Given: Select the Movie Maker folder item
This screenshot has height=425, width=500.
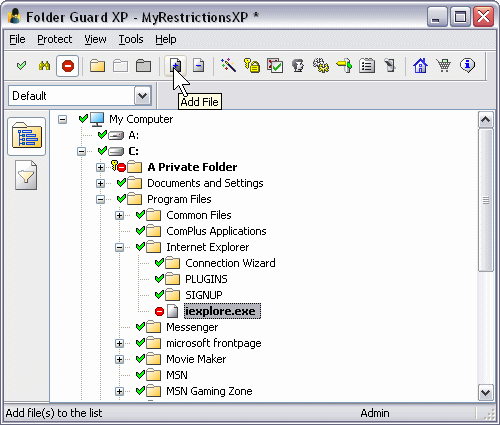Looking at the screenshot, I should (196, 359).
